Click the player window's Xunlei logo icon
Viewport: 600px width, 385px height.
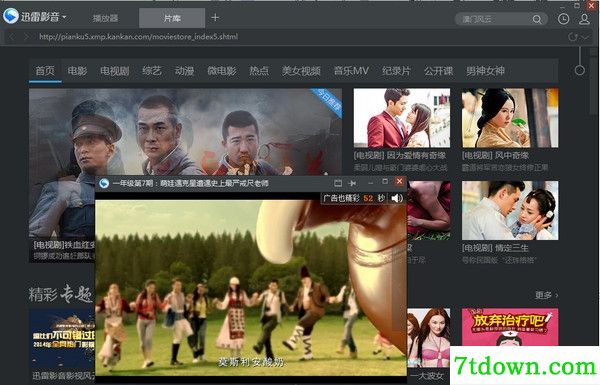tap(104, 183)
